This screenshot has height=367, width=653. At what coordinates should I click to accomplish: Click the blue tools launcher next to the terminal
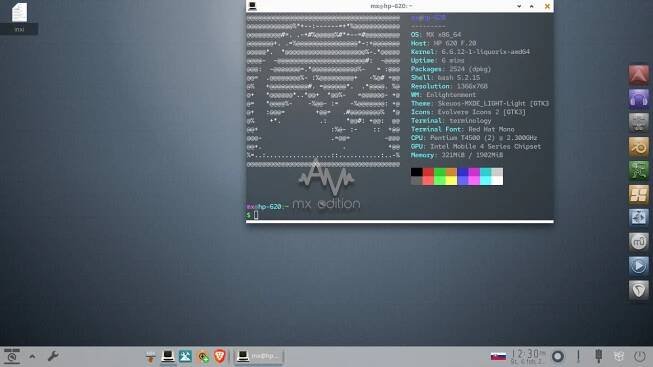point(185,356)
